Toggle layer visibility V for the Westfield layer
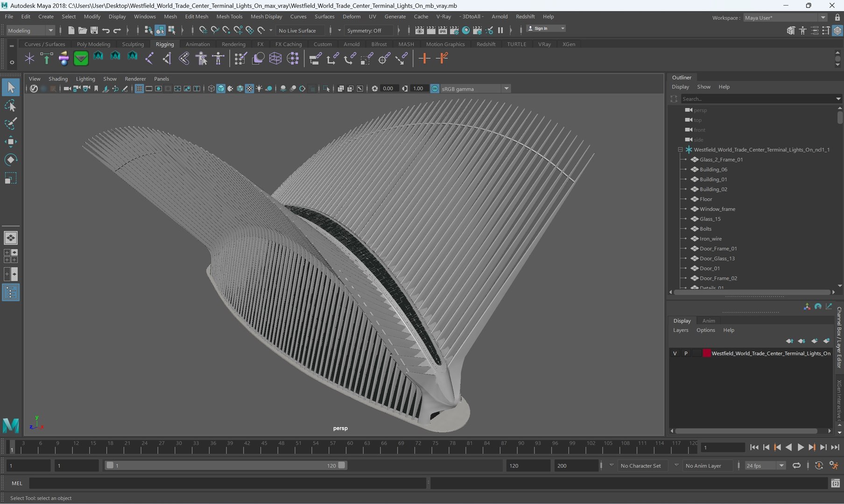This screenshot has width=844, height=504. (675, 353)
